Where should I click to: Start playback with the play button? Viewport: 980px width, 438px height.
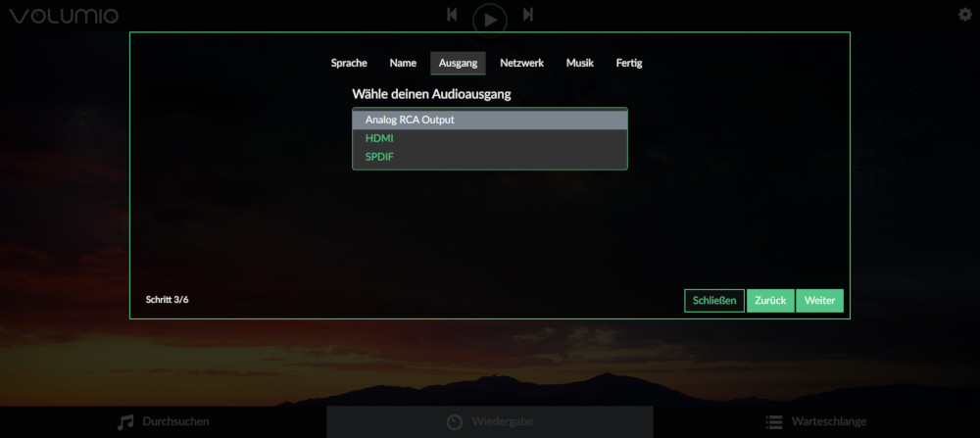pyautogui.click(x=490, y=20)
